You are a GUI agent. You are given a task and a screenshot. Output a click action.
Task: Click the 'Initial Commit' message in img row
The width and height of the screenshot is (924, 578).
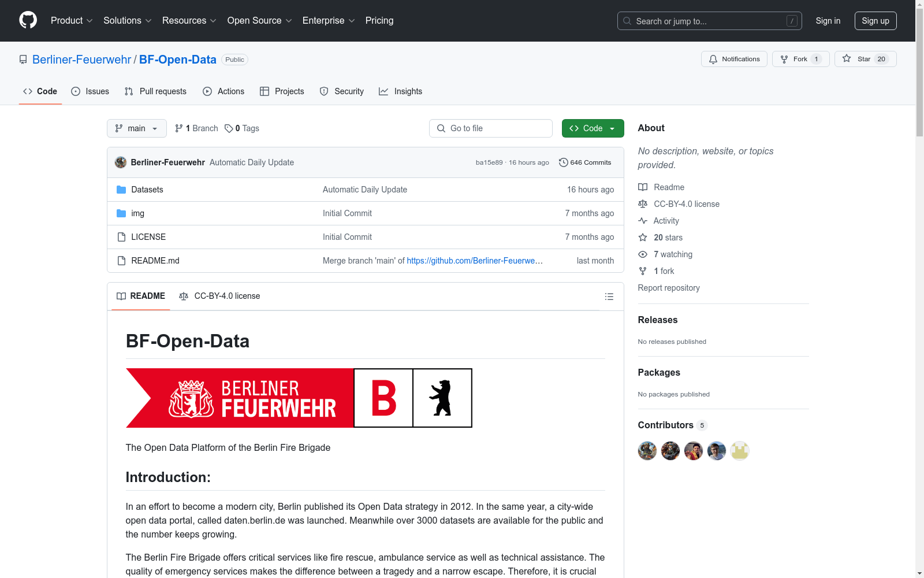click(347, 213)
